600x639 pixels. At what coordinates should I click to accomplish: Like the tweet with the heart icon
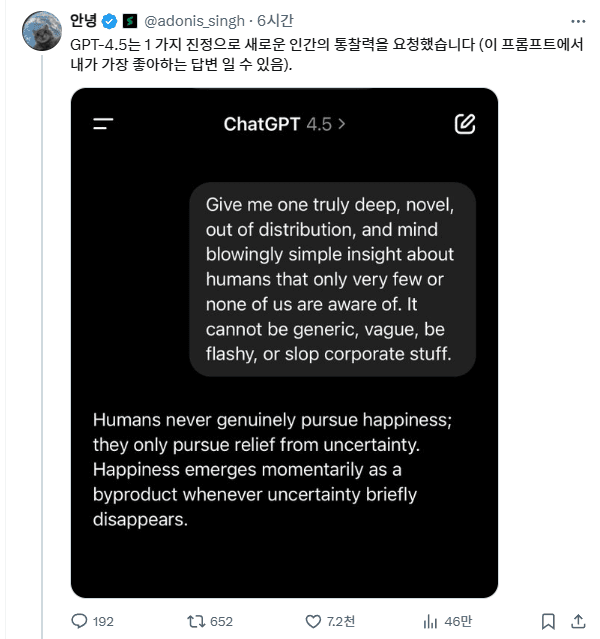click(x=313, y=621)
